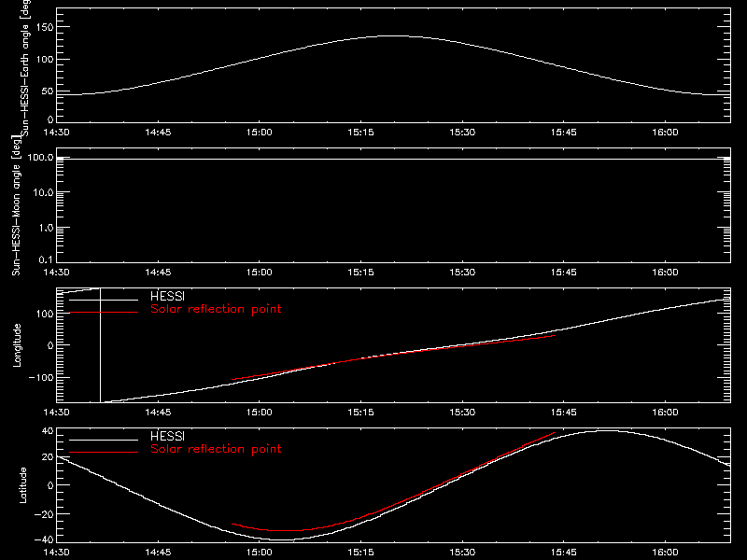This screenshot has height=560, width=747.
Task: Click 15:00 label under Moon angle plot
Action: coord(260,273)
